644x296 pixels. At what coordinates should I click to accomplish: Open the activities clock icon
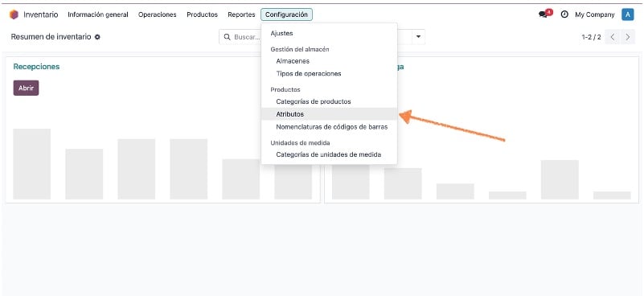pos(564,14)
